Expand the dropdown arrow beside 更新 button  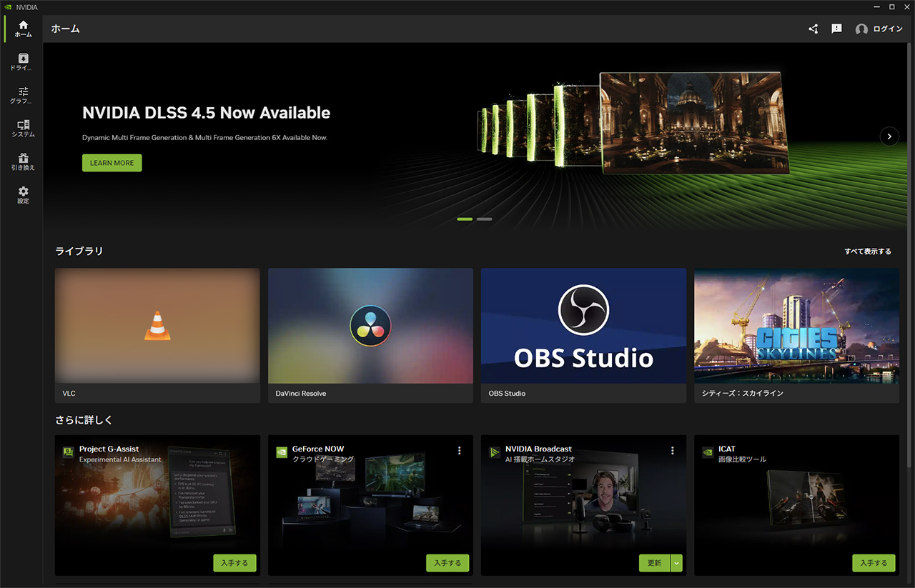pos(676,563)
